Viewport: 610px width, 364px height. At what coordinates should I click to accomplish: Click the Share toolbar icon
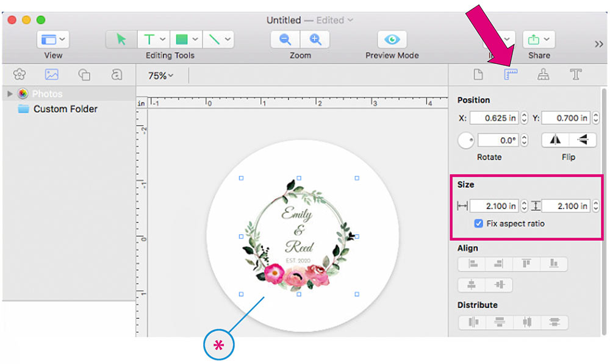pos(534,39)
